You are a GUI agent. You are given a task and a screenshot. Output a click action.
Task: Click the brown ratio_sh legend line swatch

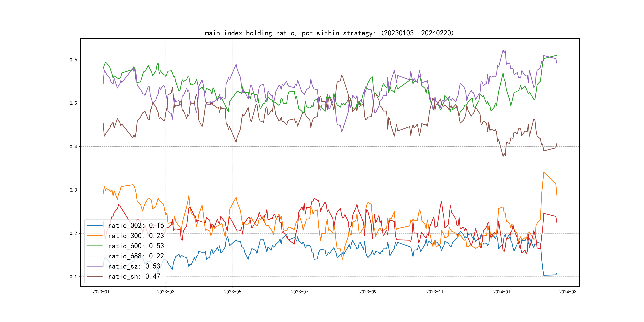94,276
